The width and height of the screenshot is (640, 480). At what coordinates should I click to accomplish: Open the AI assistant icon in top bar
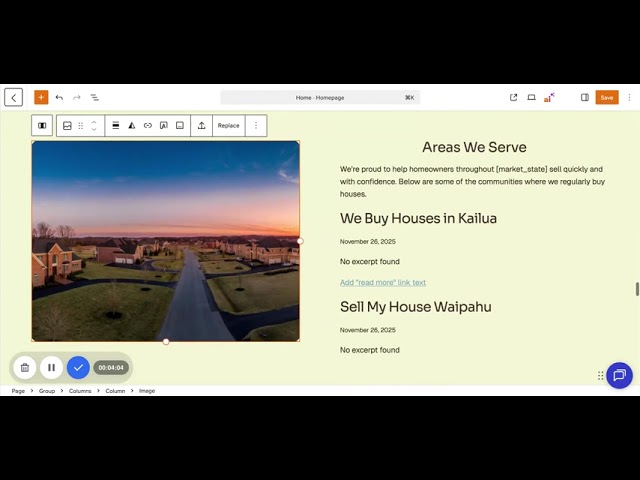[x=549, y=98]
